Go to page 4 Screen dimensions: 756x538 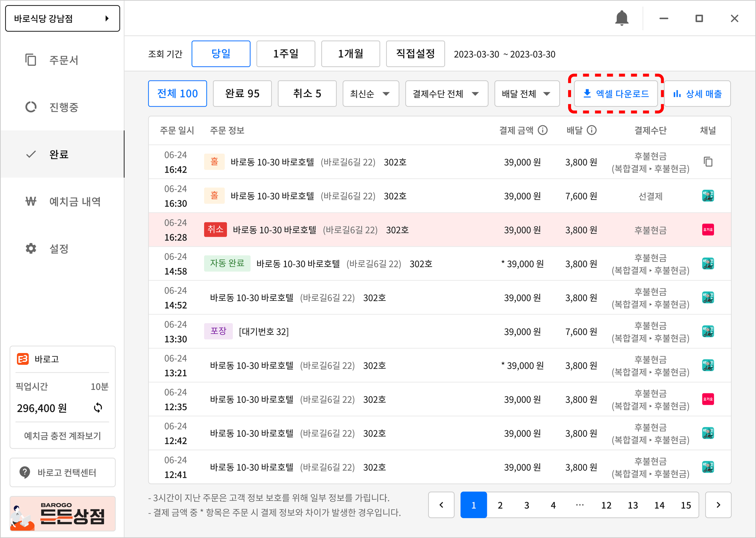tap(553, 505)
